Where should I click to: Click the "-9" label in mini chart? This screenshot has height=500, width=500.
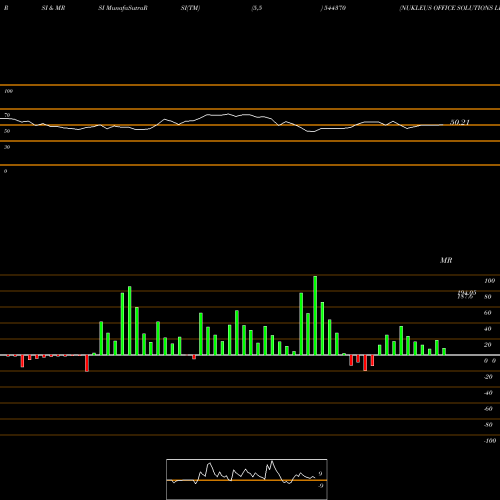click(x=320, y=486)
